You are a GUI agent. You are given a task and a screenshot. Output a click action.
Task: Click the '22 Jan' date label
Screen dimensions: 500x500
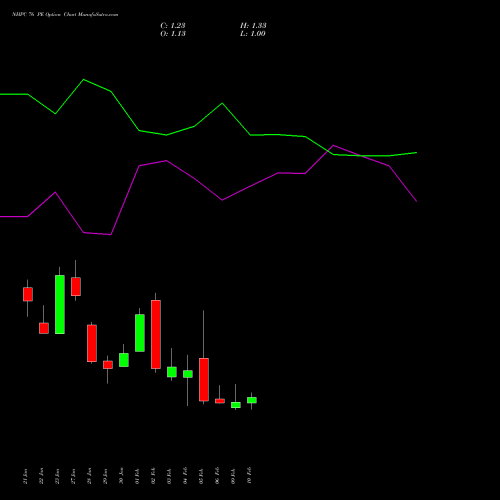[x=41, y=476]
